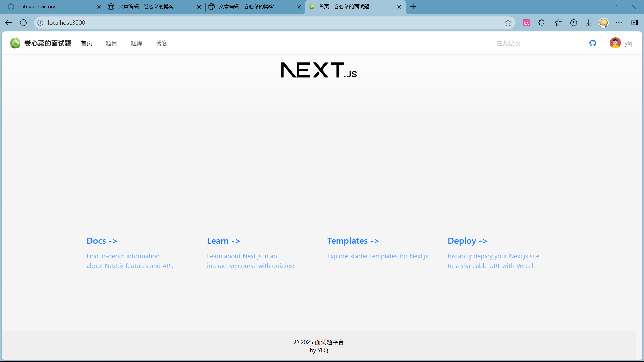Click the ylq username text

[x=628, y=43]
